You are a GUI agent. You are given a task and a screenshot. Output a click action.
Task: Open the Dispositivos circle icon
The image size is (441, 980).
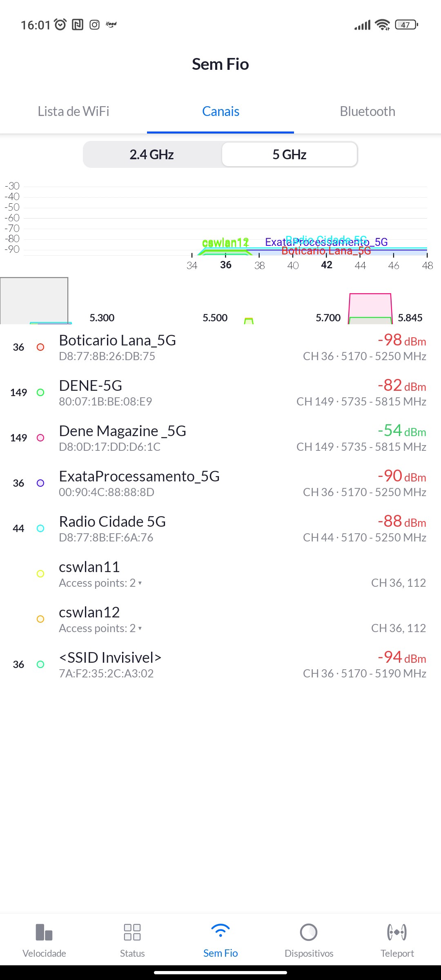click(x=309, y=932)
